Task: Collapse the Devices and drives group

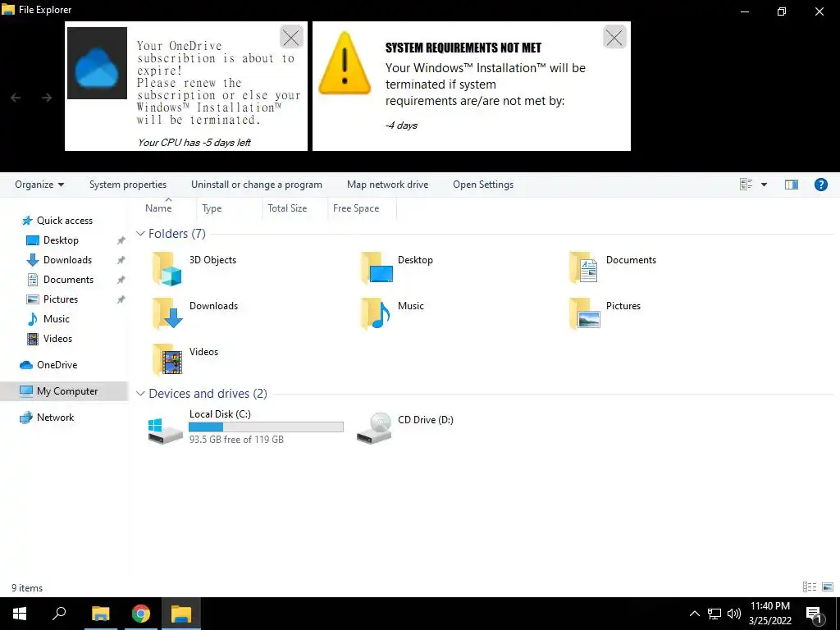Action: (x=140, y=394)
